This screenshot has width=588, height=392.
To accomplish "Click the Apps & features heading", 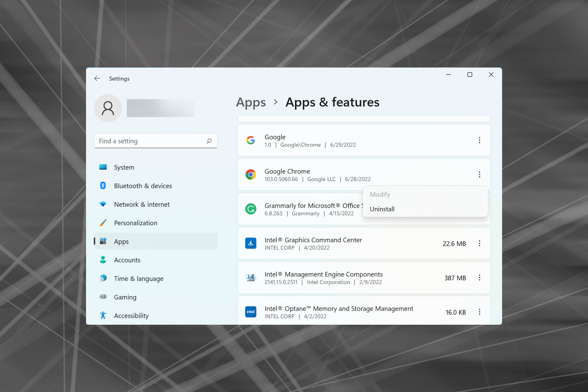I will click(x=332, y=102).
